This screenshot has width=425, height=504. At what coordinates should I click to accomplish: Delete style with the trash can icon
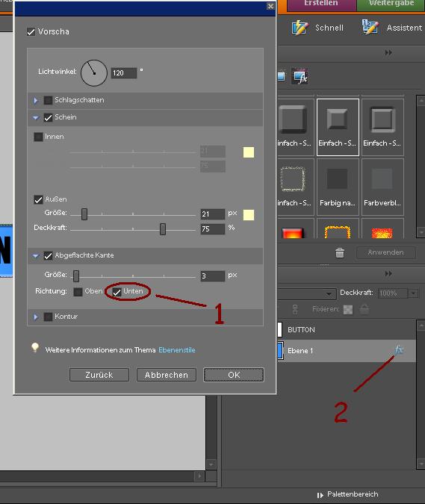click(340, 252)
